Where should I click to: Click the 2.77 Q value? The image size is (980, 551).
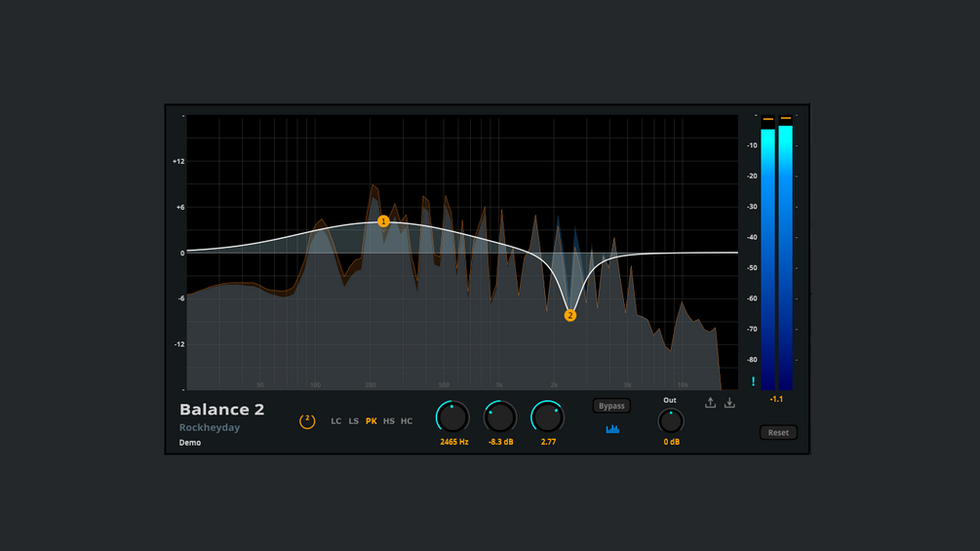pyautogui.click(x=548, y=442)
